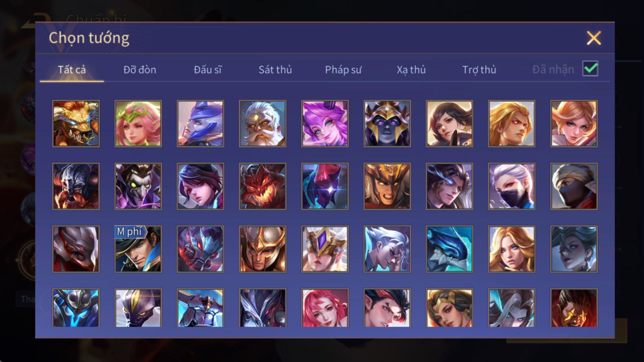This screenshot has width=644, height=362.
Task: Select the orange lion beast hero portrait
Action: (76, 124)
